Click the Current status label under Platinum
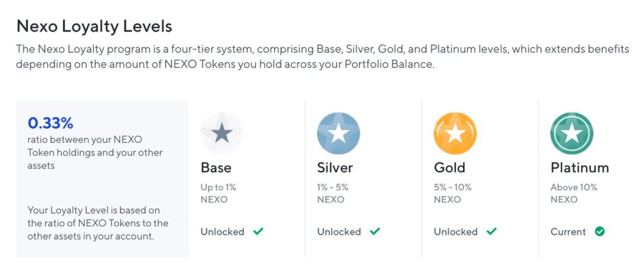The height and width of the screenshot is (264, 644). click(568, 231)
